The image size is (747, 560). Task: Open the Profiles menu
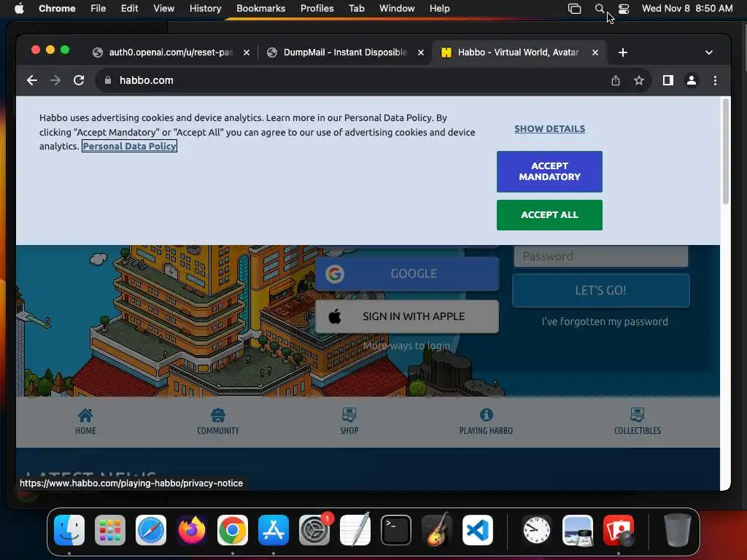317,9
